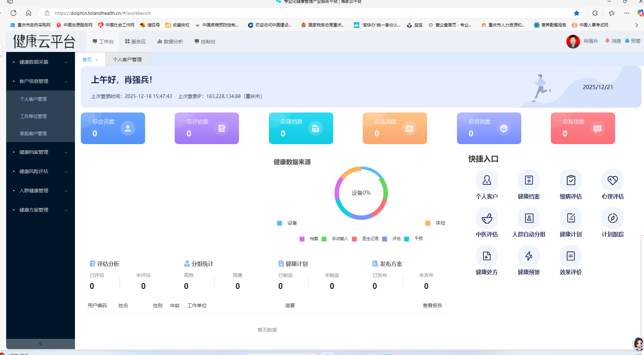Open the 健康预警 lightning icon

pyautogui.click(x=528, y=256)
